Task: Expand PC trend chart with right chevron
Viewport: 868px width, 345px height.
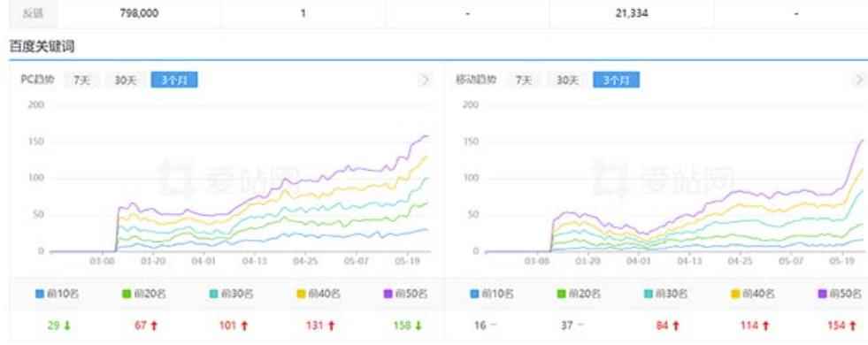Action: point(425,80)
